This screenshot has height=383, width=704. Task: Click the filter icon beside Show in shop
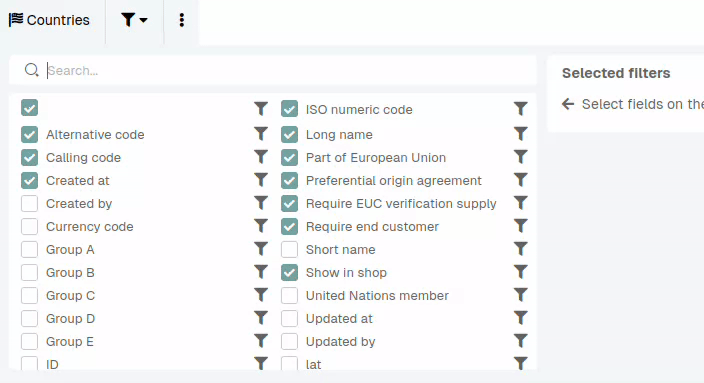point(520,271)
